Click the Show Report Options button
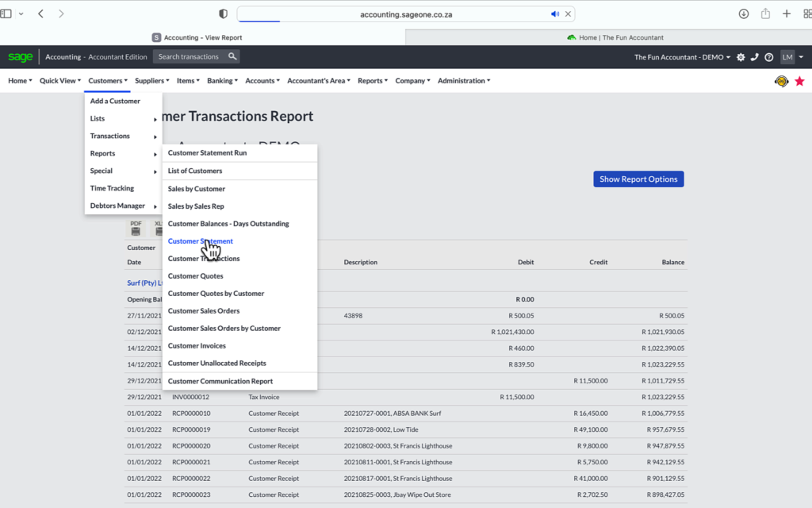 click(x=638, y=179)
